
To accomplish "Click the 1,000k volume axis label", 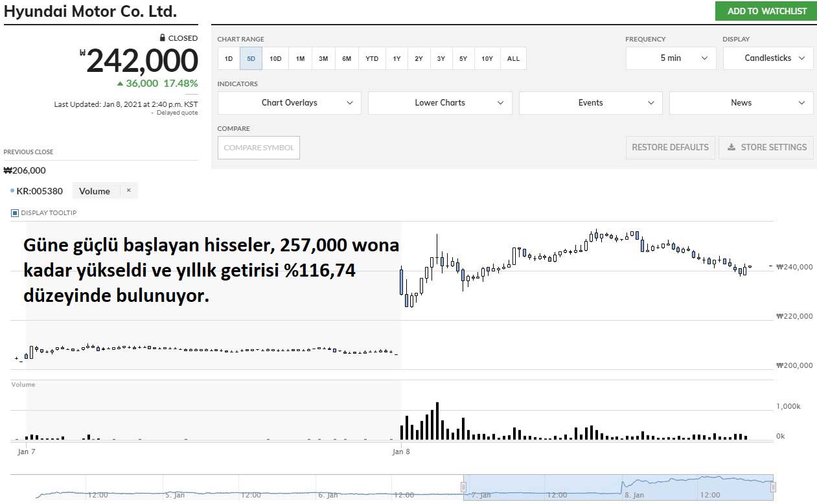I will point(788,406).
